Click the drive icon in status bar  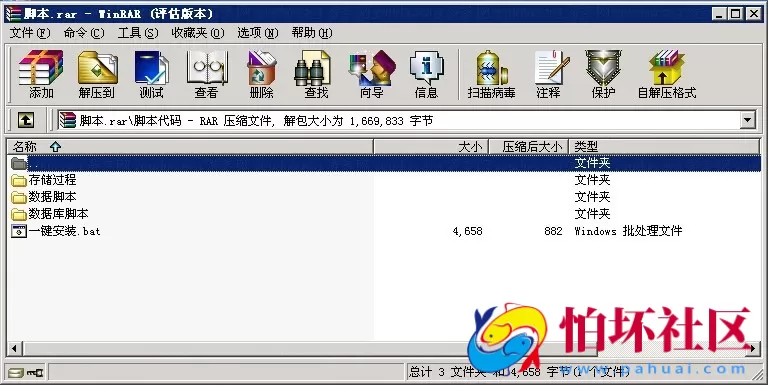(15, 373)
